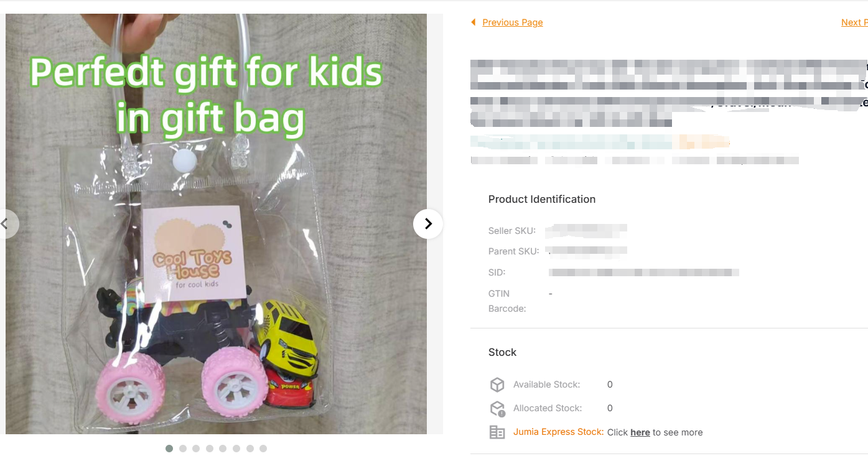The width and height of the screenshot is (868, 456).
Task: Select the sixth carousel dot indicator
Action: (236, 449)
